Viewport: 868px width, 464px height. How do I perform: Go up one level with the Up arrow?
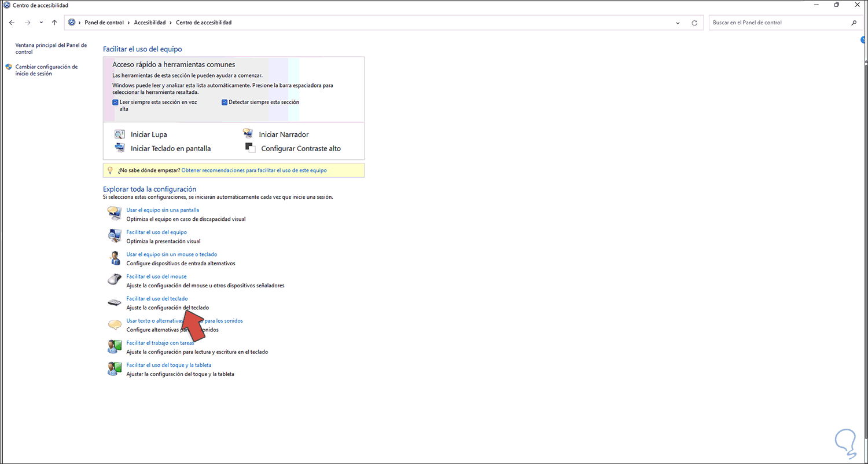[54, 23]
